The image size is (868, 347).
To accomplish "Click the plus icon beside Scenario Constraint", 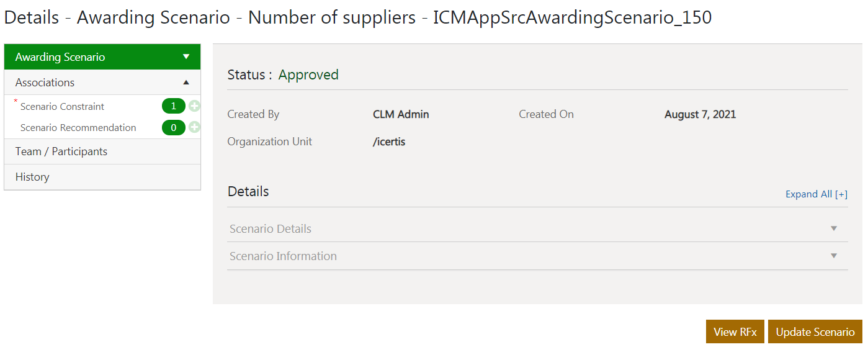I will (x=194, y=106).
